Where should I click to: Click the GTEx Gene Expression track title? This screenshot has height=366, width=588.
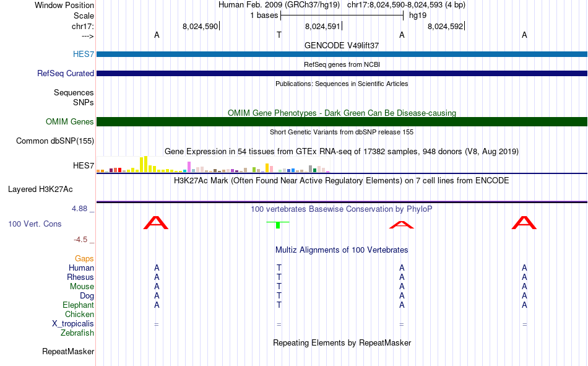click(342, 151)
